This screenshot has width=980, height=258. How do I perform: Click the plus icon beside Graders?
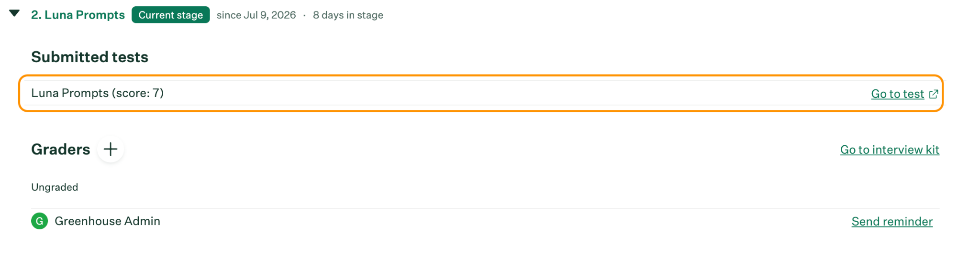(111, 149)
